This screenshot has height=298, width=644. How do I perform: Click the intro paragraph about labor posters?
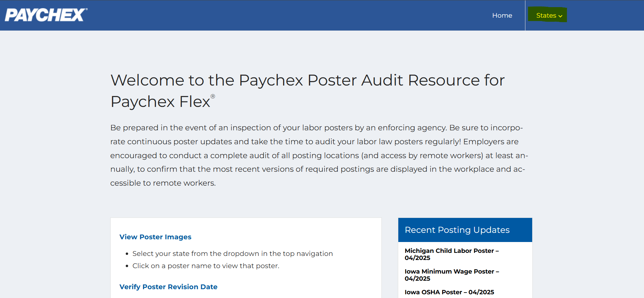pyautogui.click(x=319, y=155)
